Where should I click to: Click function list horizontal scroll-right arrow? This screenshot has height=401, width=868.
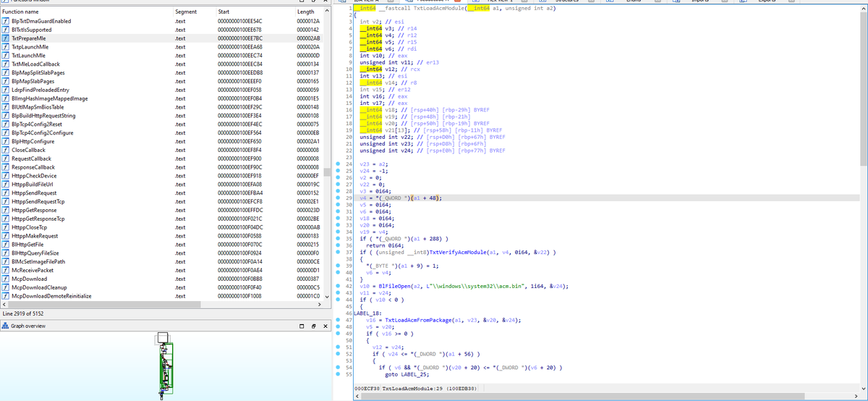coord(318,305)
